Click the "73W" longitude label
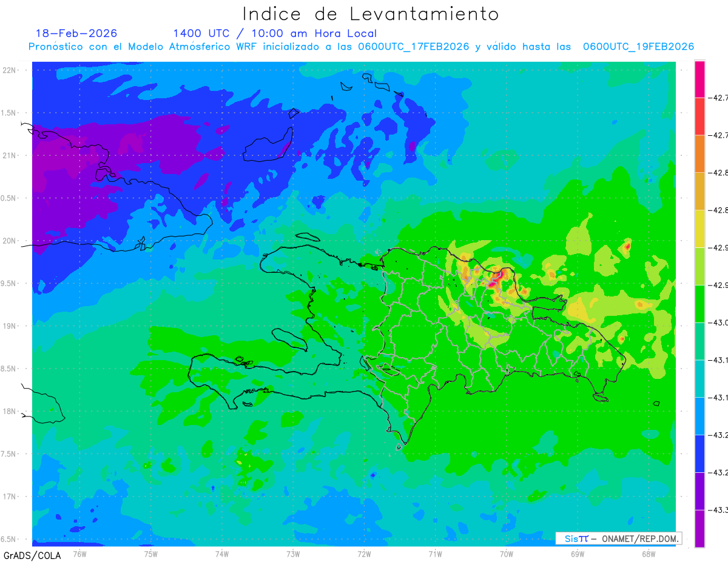The image size is (728, 562). pos(293,554)
